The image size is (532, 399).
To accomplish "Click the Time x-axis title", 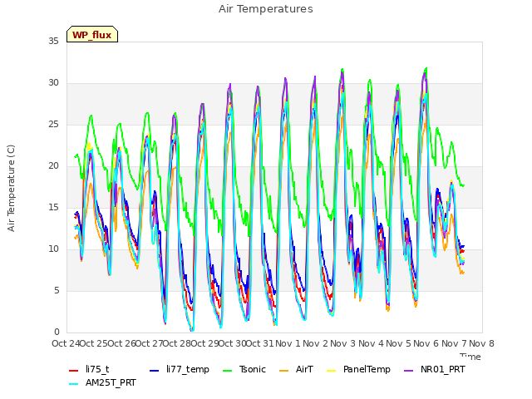I will click(470, 357).
